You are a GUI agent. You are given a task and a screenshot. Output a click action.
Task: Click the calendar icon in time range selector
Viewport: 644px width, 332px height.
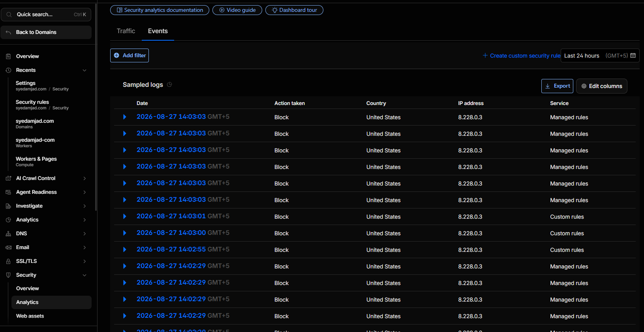[633, 55]
